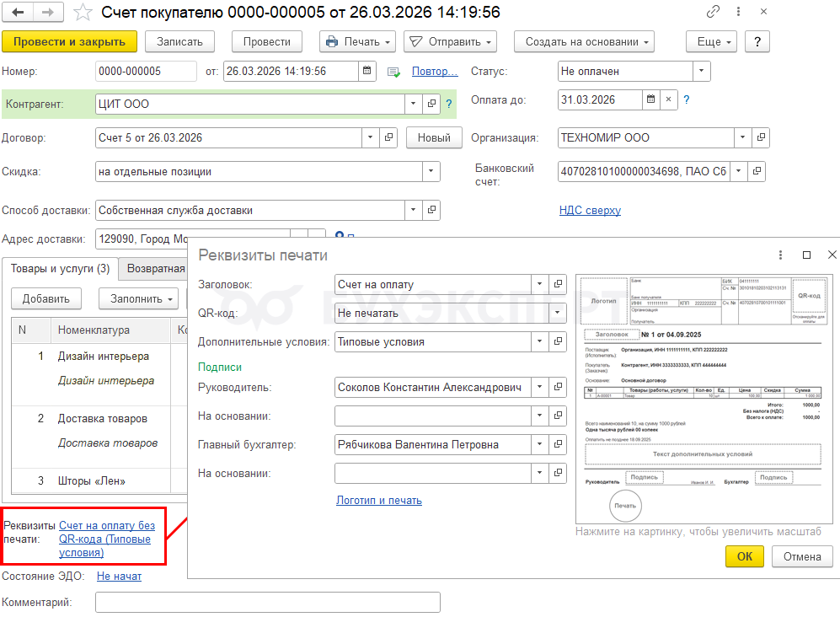Open the Контрагент ЦИТ ООО record card
The height and width of the screenshot is (617, 840).
point(431,105)
